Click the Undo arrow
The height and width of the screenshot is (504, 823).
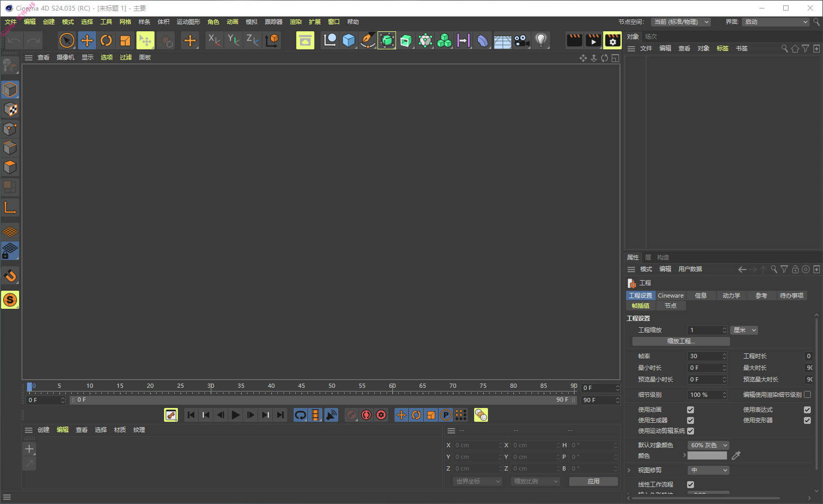coord(14,40)
